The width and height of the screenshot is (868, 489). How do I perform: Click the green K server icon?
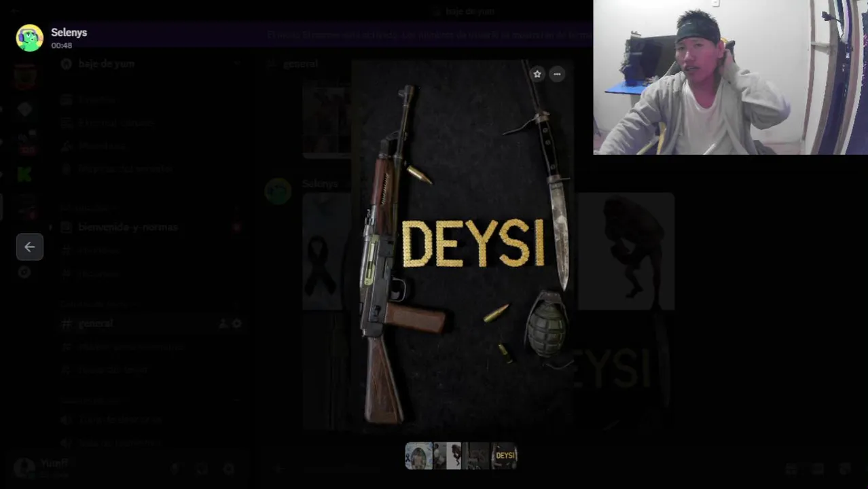pos(25,175)
